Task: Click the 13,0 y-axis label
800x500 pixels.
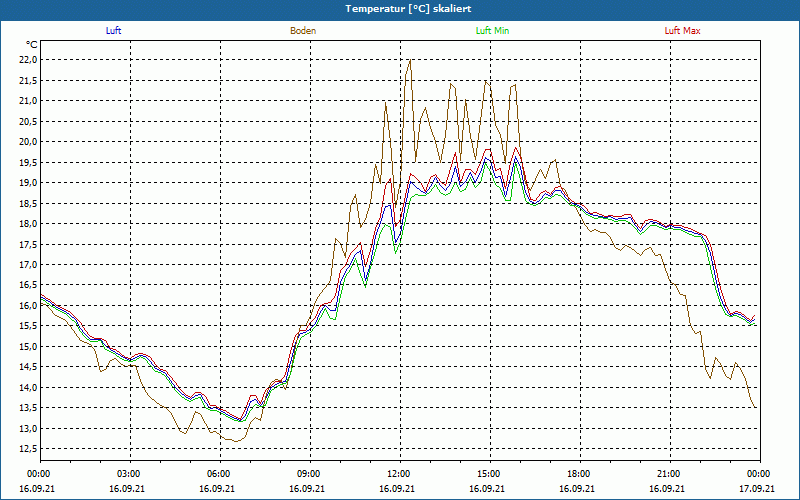Action: click(x=30, y=428)
